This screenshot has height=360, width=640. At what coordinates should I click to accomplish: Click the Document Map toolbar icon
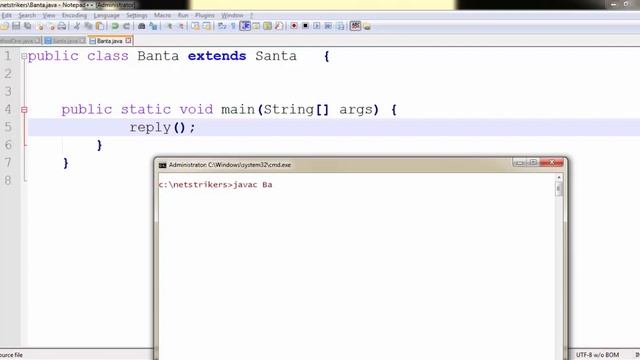(267, 26)
